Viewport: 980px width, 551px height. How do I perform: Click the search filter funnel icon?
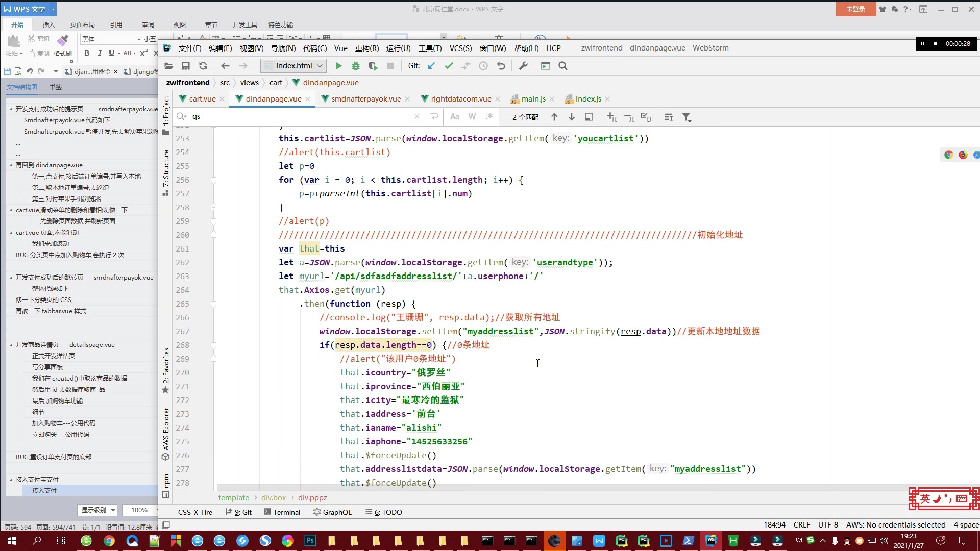click(x=687, y=117)
